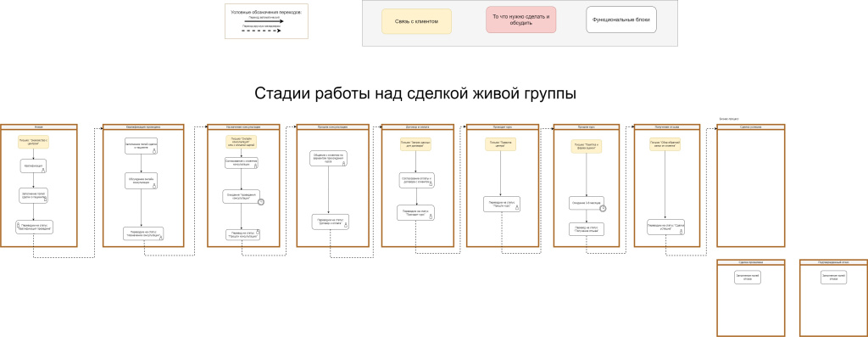868x337 pixels.
Task: Click the 'Прошла консультация' stage header
Action: pos(332,127)
